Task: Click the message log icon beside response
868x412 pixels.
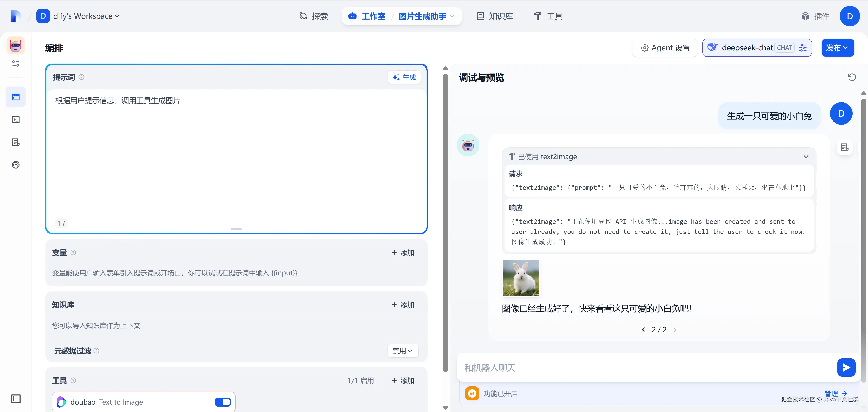Action: [844, 147]
